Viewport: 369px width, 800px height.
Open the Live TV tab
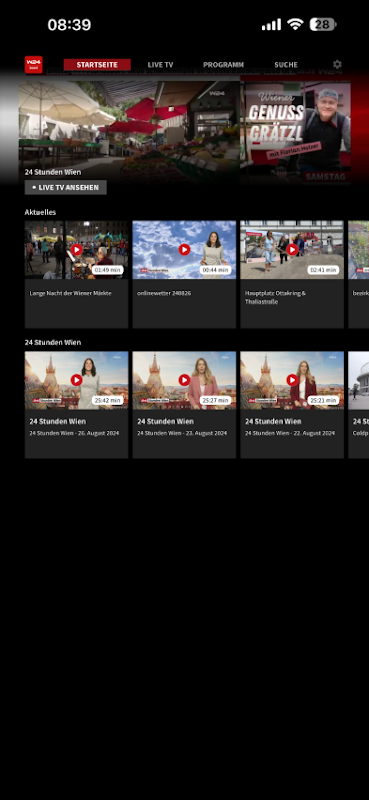coord(160,65)
